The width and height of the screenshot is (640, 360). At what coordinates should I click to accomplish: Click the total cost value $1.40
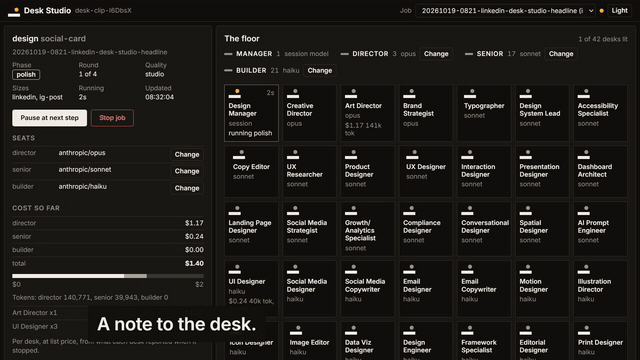194,264
